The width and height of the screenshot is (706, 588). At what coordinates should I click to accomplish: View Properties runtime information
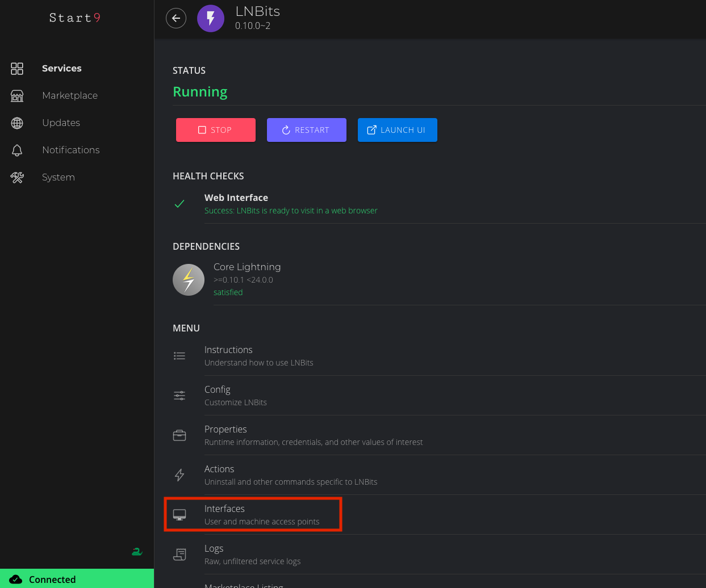click(225, 435)
